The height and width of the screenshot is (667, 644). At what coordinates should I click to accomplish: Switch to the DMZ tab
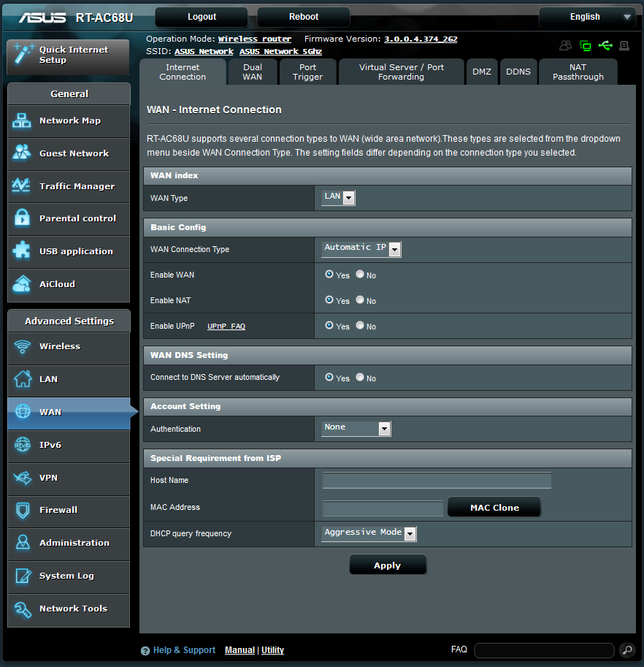pos(482,72)
